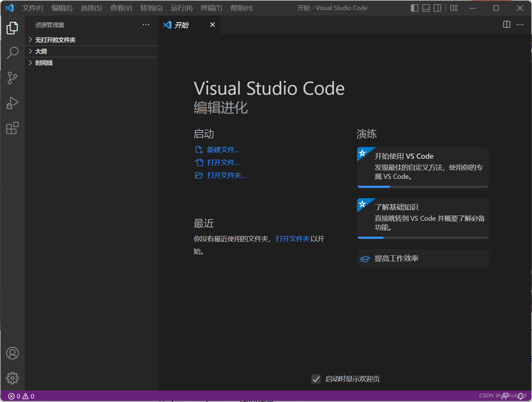Expand the 无打开的文件夹 section
The height and width of the screenshot is (402, 532).
point(55,40)
